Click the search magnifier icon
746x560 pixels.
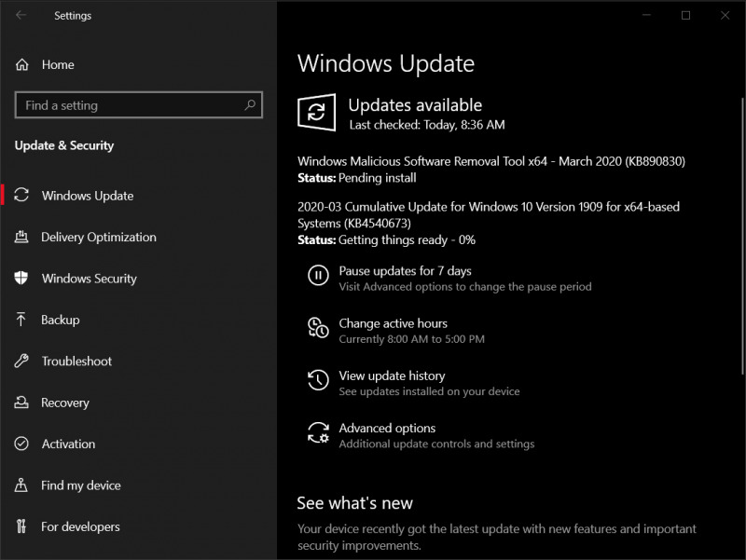point(250,105)
